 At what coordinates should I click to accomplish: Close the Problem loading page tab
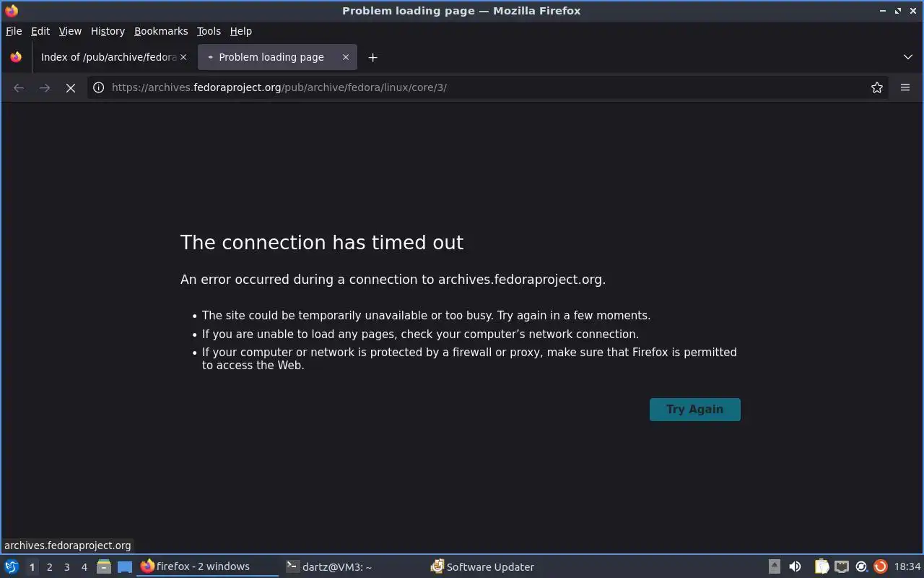point(345,57)
